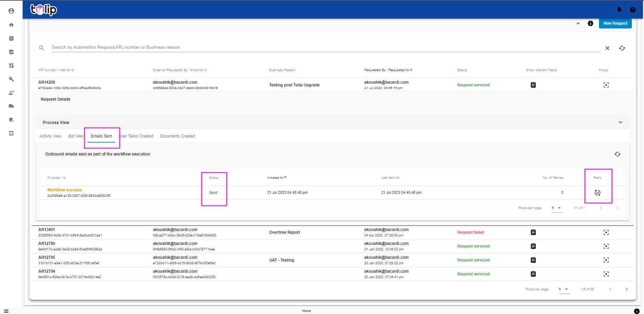The width and height of the screenshot is (644, 314).
Task: Open the Workflow success email link
Action: coord(64,190)
